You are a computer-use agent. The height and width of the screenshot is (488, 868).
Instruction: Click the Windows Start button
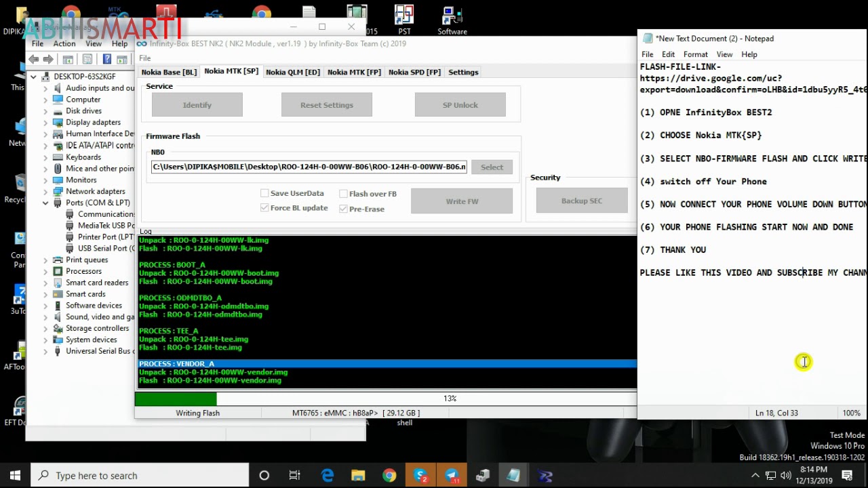point(15,476)
